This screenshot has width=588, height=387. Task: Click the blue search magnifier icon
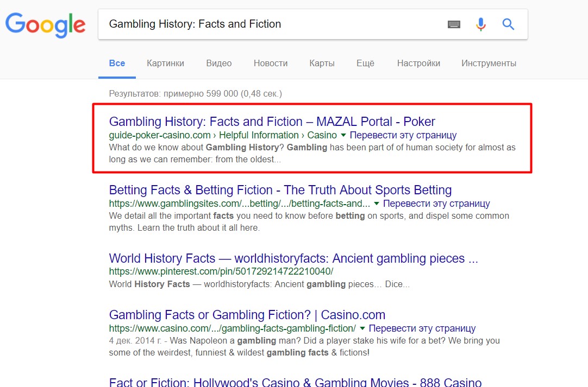(508, 24)
